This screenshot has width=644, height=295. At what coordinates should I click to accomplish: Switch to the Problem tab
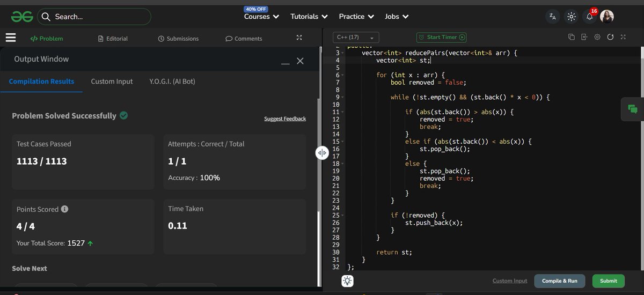[47, 39]
